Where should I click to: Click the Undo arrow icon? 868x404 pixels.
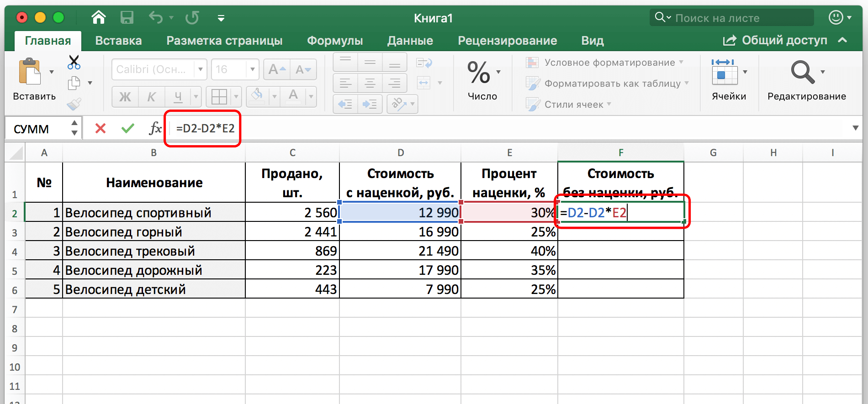click(155, 18)
